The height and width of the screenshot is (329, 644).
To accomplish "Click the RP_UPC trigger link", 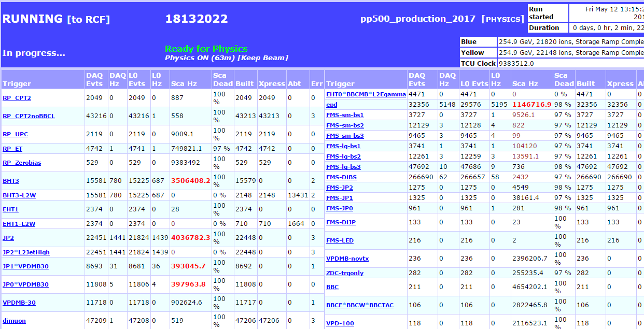I will [16, 134].
